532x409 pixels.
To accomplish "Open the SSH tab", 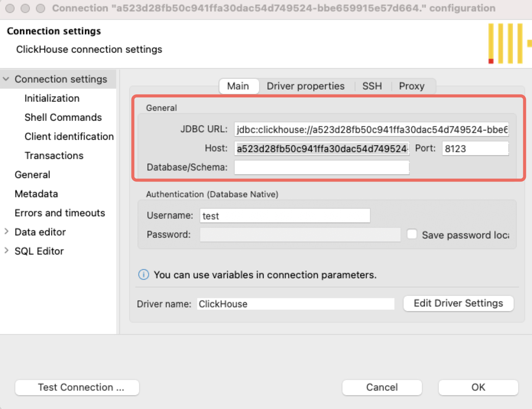I will tap(371, 86).
